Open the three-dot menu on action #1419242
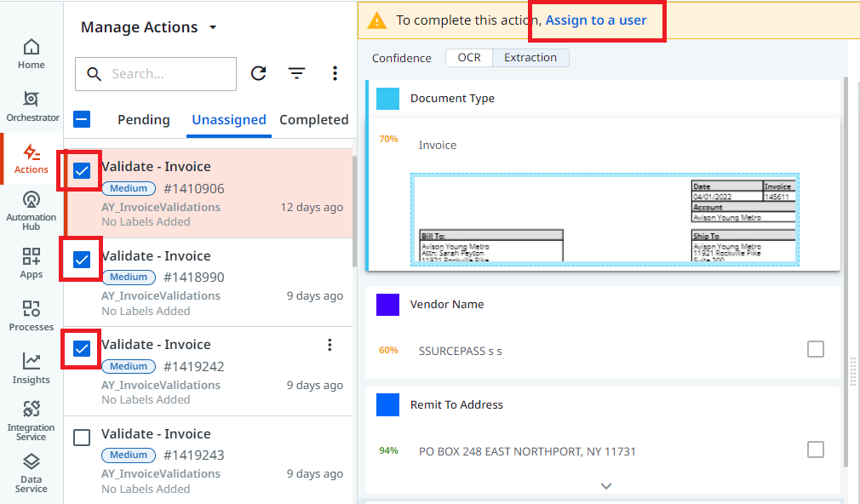This screenshot has width=860, height=504. coord(330,345)
